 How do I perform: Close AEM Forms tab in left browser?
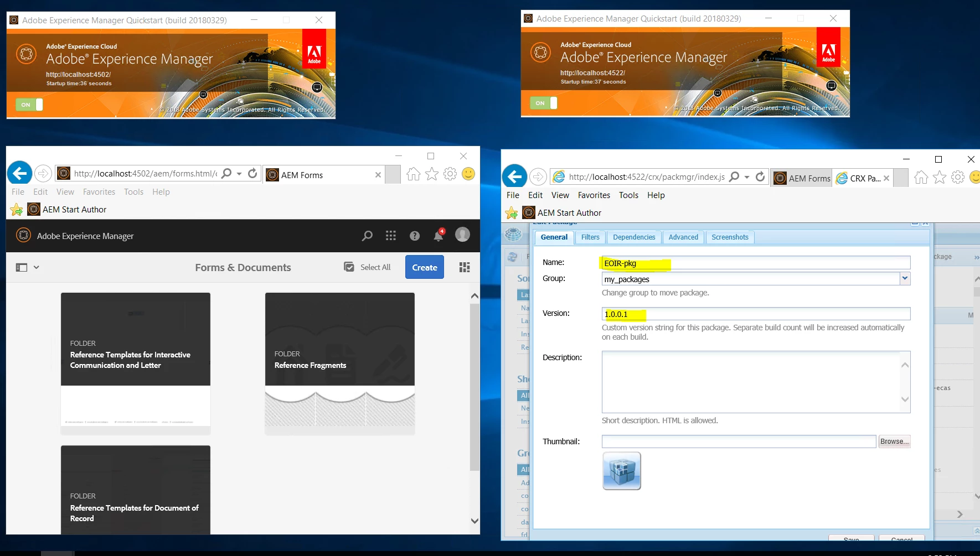tap(378, 175)
